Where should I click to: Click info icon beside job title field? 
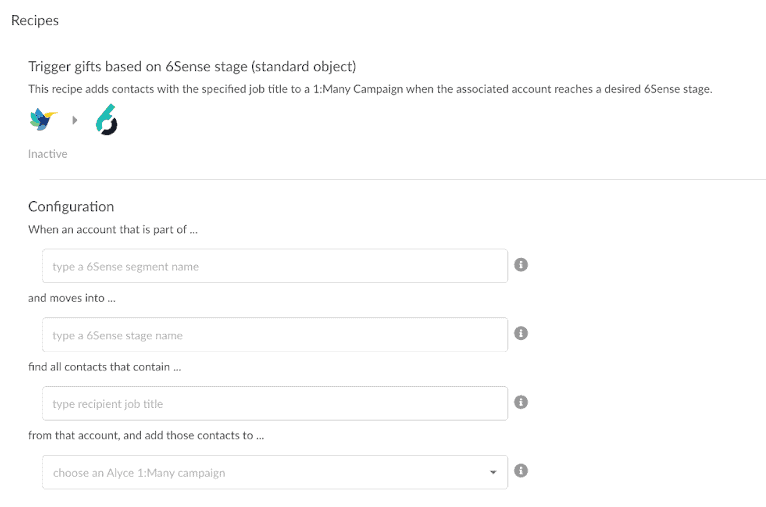pyautogui.click(x=521, y=402)
